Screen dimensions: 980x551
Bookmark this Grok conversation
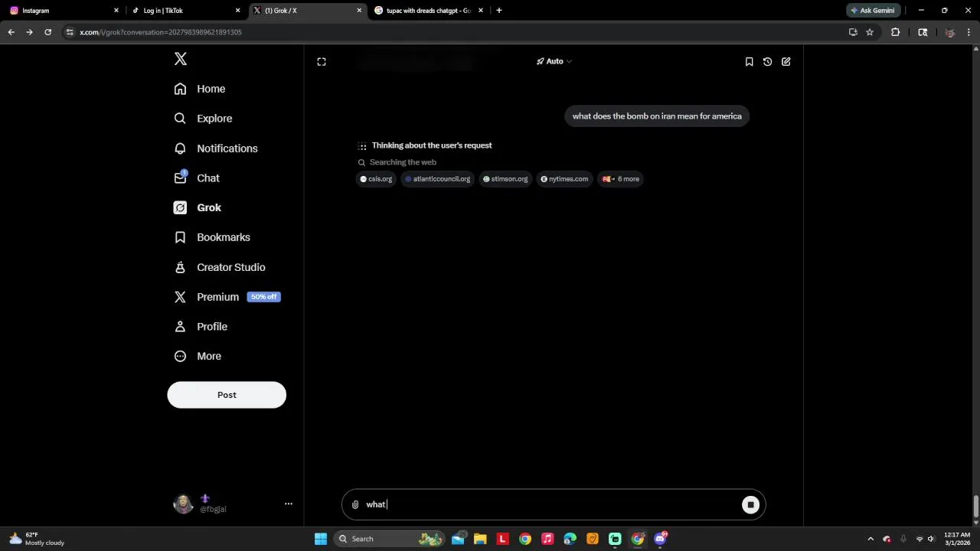coord(749,62)
